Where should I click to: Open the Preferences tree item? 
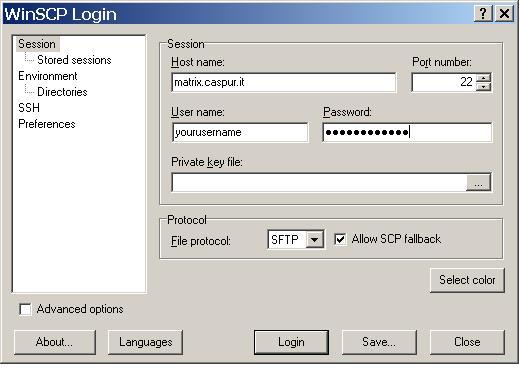pyautogui.click(x=47, y=124)
